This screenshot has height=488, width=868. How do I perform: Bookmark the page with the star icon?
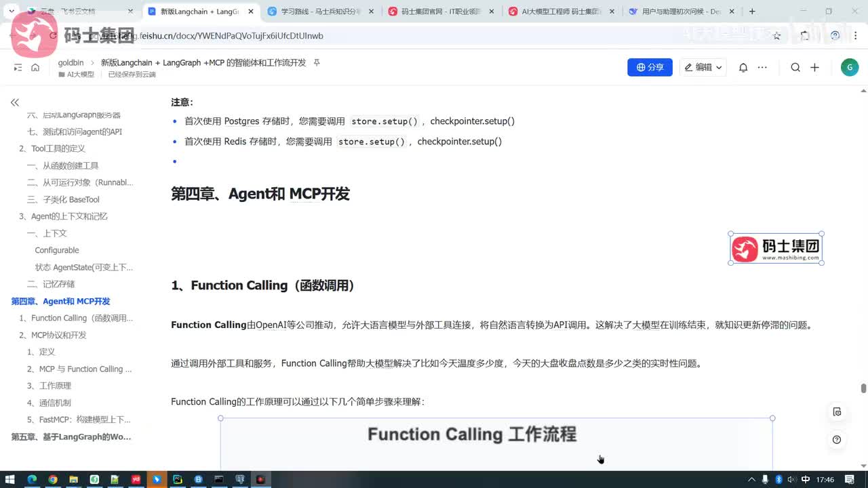click(x=777, y=36)
